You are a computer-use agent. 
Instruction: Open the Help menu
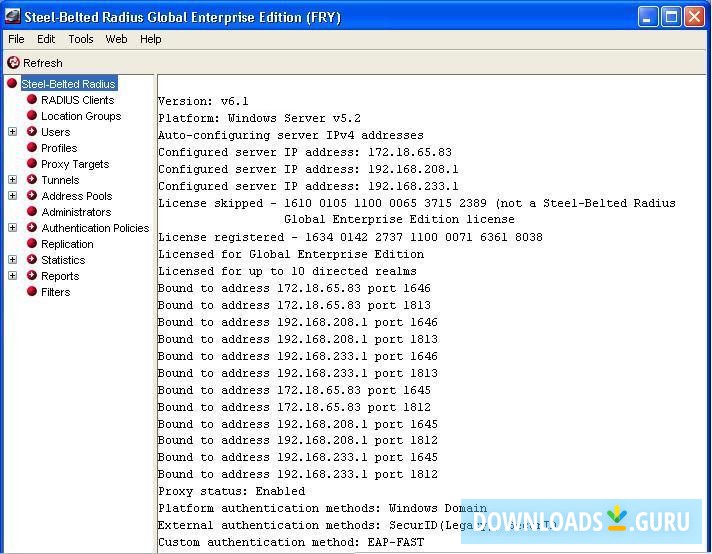click(x=150, y=39)
